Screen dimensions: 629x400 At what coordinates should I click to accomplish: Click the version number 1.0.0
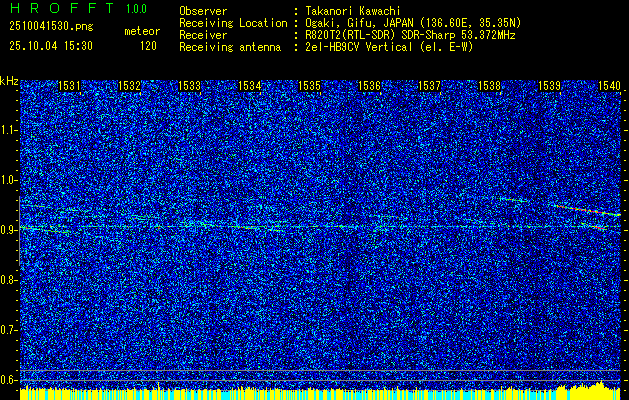[x=136, y=9]
